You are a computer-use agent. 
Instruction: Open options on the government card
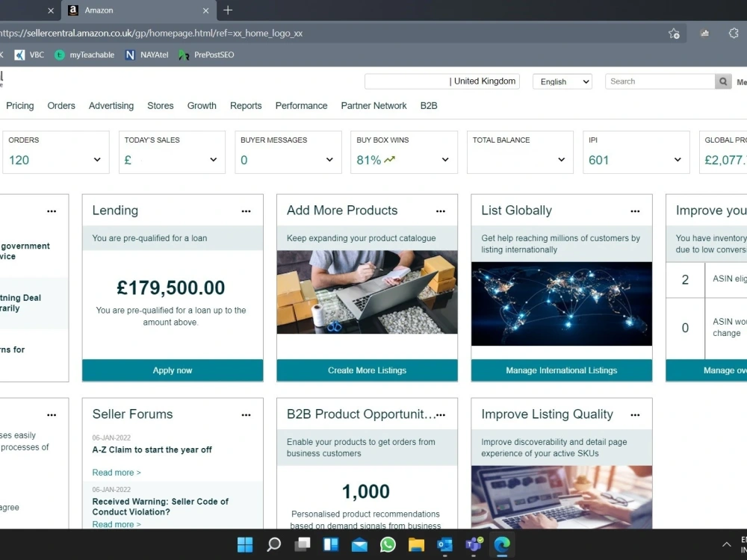[52, 211]
